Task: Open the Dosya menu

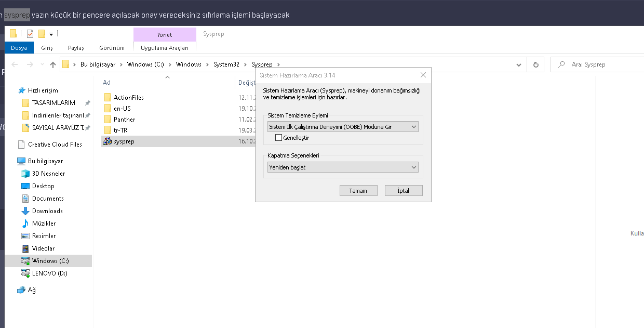Action: pyautogui.click(x=19, y=48)
